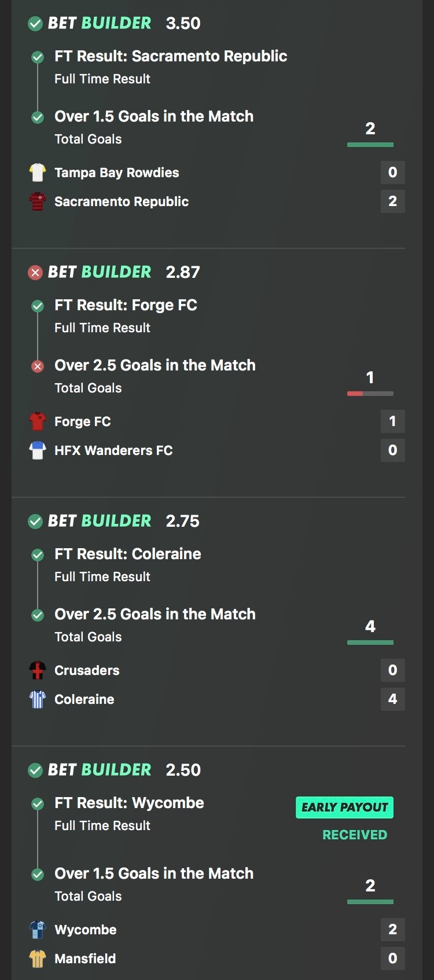Select the FT Result: Sacramento Republic selection
Image resolution: width=434 pixels, height=980 pixels.
(x=171, y=56)
